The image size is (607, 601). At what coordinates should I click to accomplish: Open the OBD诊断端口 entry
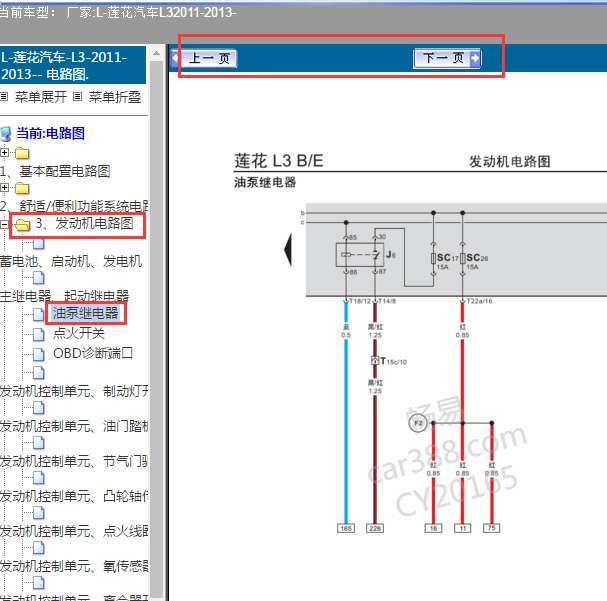(x=93, y=353)
